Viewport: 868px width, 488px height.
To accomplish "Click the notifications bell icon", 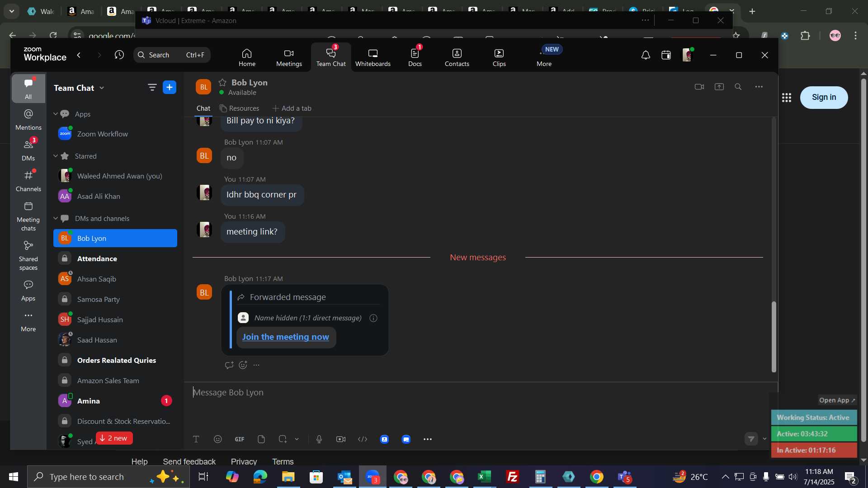I will point(646,55).
